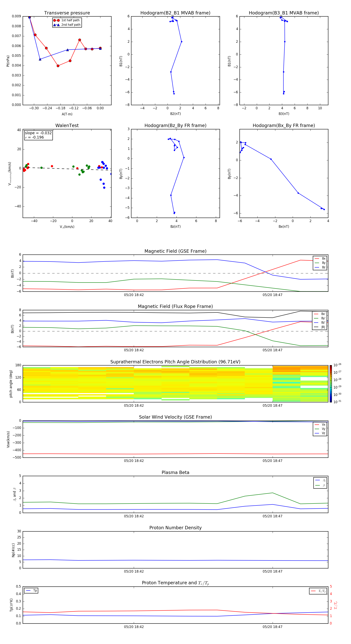351x644 pixels.
Task: Click 'Pt(nPa)' y-axis label
Action: [x=8, y=61]
